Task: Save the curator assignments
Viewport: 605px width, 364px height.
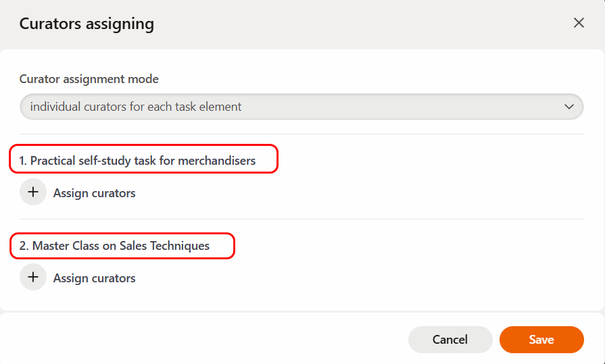Action: (541, 340)
